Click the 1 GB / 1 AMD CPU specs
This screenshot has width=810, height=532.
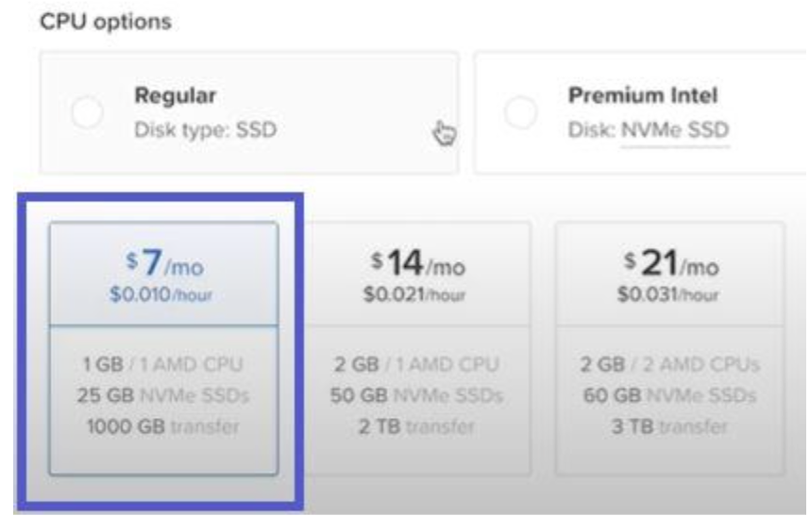[163, 365]
